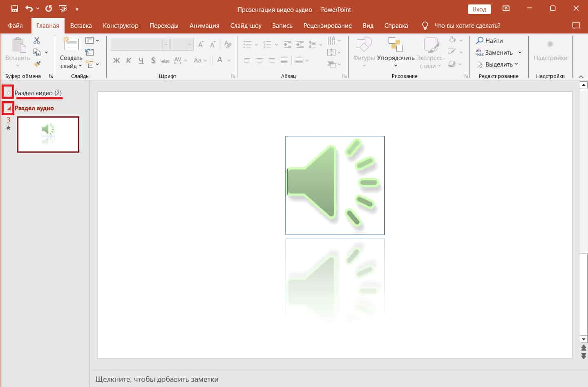Screen dimensions: 588x387
Task: Switch to the Конструктор tab
Action: (121, 26)
